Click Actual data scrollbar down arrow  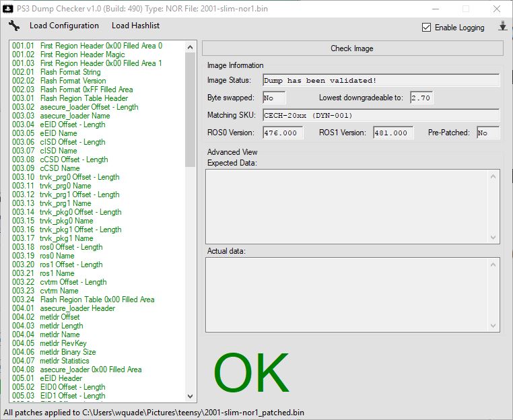[x=493, y=326]
